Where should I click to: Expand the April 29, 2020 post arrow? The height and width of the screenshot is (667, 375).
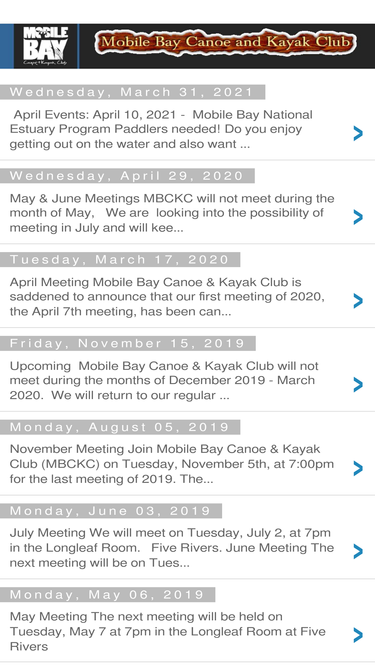pyautogui.click(x=358, y=217)
